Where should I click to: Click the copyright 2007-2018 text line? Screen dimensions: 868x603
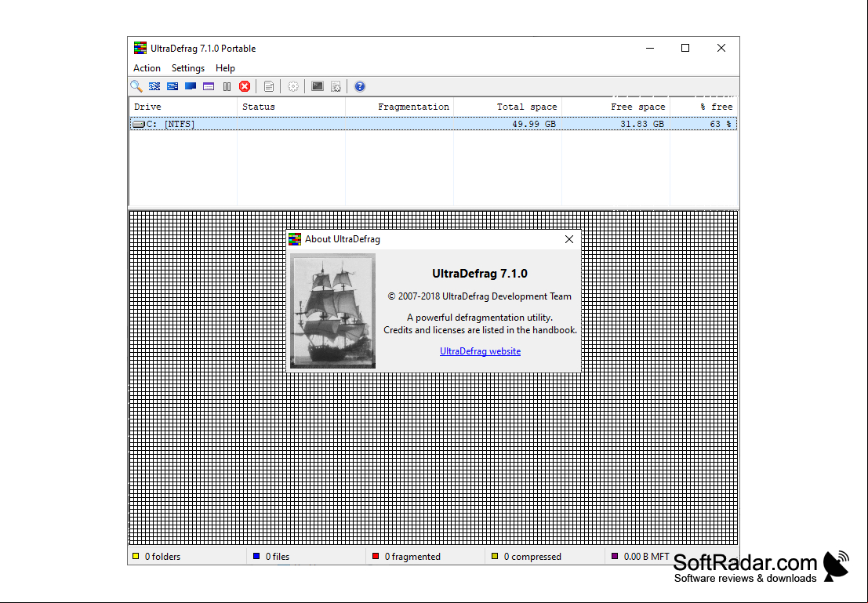pyautogui.click(x=479, y=296)
